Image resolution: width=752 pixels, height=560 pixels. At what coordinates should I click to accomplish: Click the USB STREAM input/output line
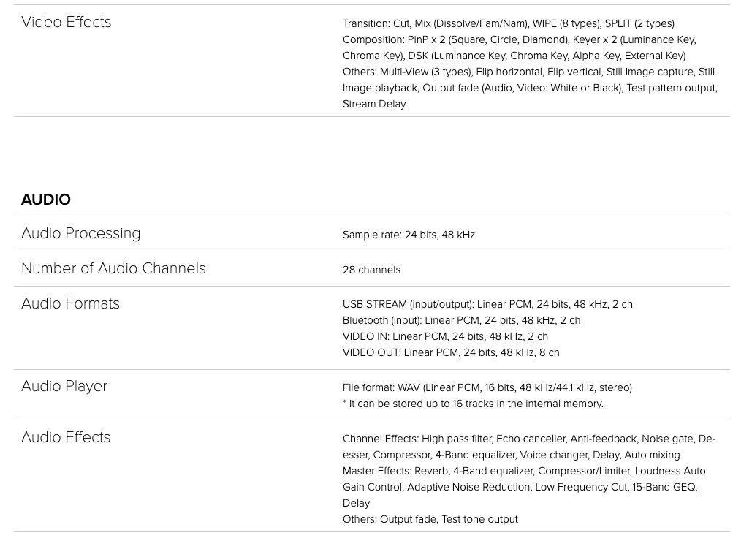pyautogui.click(x=487, y=304)
